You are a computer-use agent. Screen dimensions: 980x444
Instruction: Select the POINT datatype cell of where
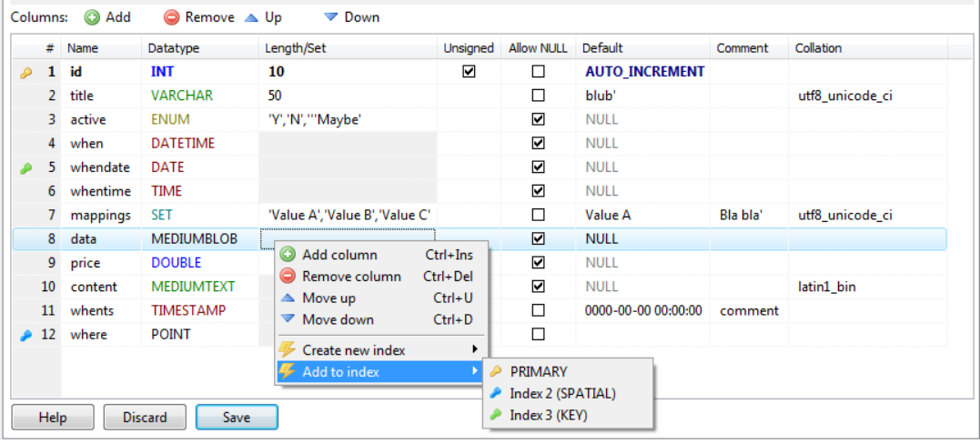[x=200, y=335]
